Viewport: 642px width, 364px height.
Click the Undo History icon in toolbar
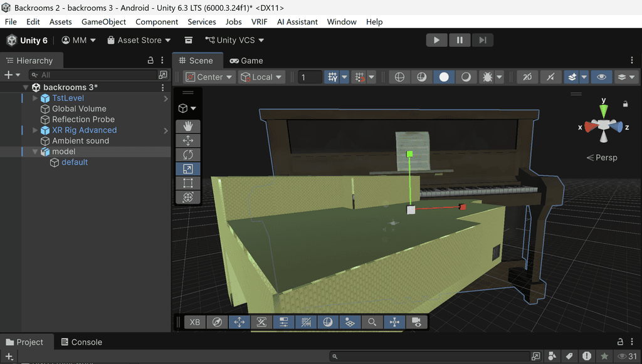(188, 40)
